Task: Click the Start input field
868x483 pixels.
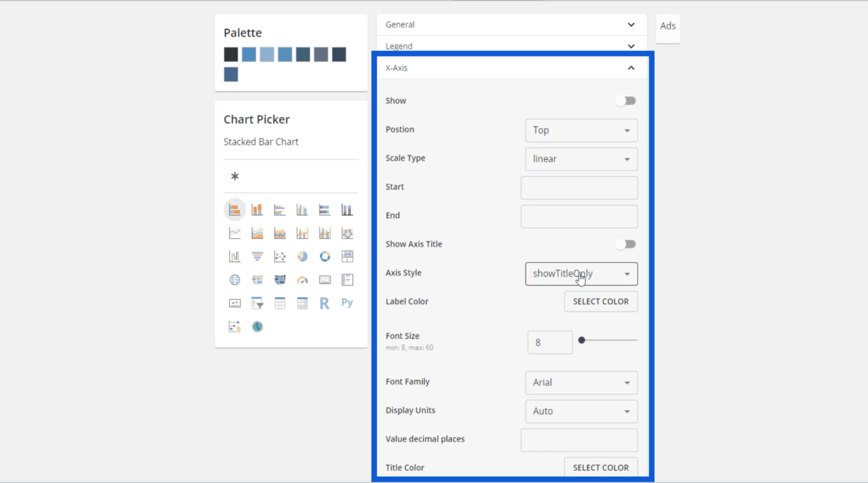Action: pos(579,188)
